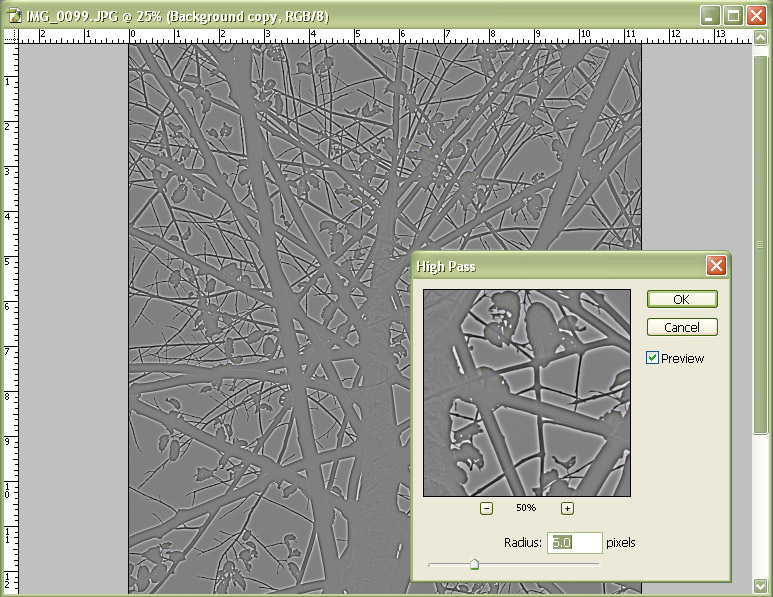Click the High Pass preview thumbnail
The image size is (773, 597).
point(526,393)
